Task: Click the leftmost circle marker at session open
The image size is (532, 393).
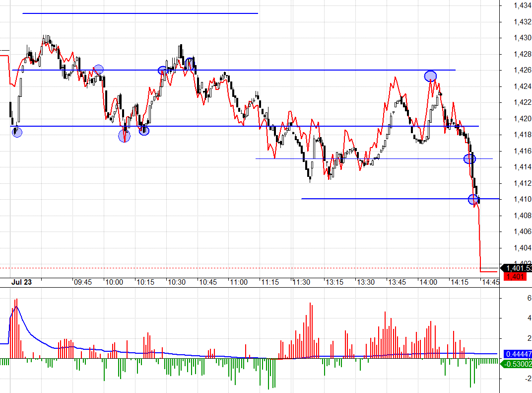Action: pos(17,132)
